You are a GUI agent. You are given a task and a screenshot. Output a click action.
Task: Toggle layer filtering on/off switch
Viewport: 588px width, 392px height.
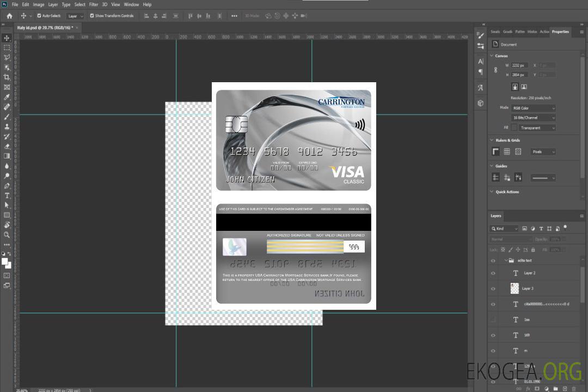565,228
